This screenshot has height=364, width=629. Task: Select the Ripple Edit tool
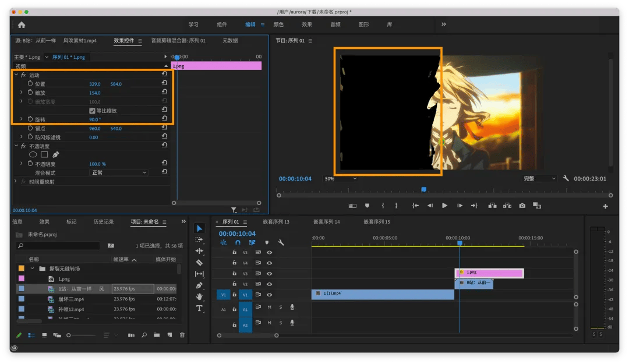[199, 251]
